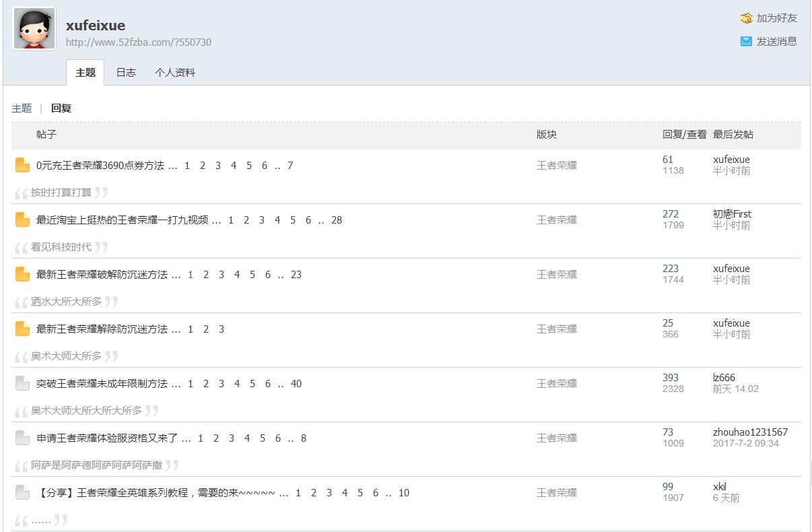Switch to the 个人资料 tab
The width and height of the screenshot is (812, 532).
pos(175,73)
